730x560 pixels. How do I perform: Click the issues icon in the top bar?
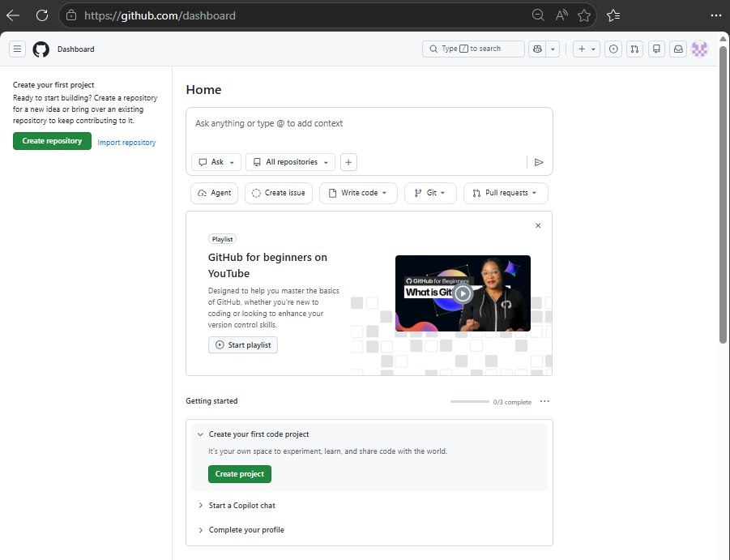click(x=613, y=49)
